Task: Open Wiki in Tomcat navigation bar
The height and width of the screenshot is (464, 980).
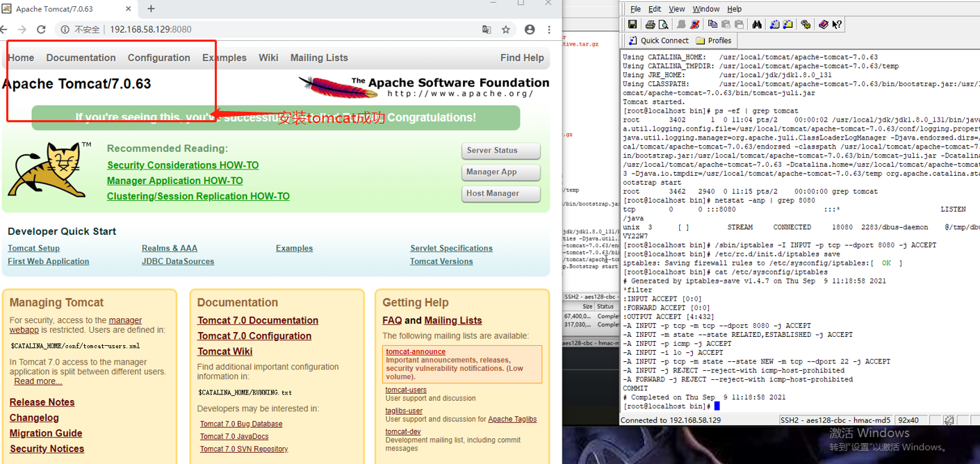Action: coord(268,58)
